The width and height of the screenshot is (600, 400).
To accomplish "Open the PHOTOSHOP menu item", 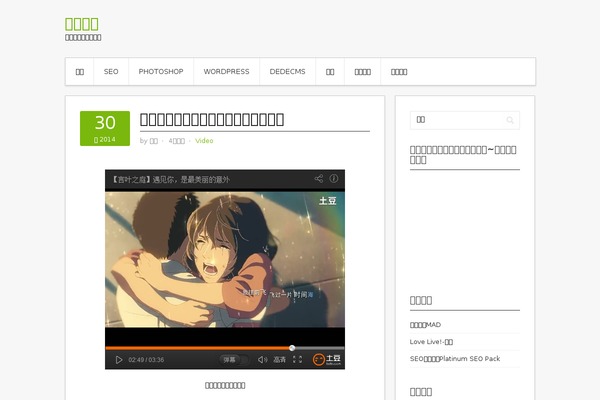I will tap(161, 72).
